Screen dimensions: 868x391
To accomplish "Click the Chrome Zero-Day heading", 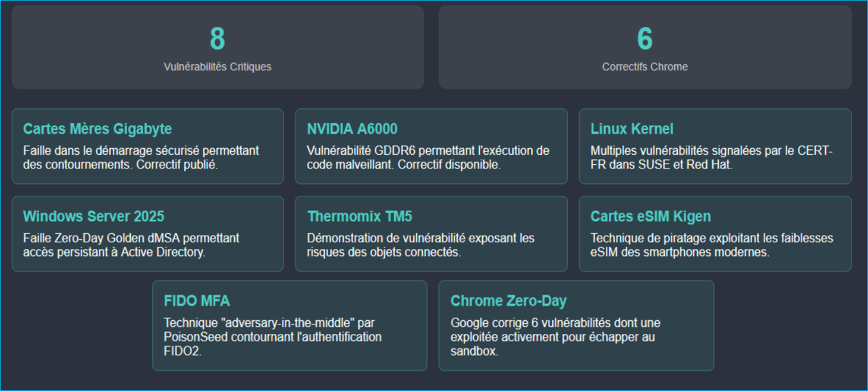I will (x=508, y=301).
